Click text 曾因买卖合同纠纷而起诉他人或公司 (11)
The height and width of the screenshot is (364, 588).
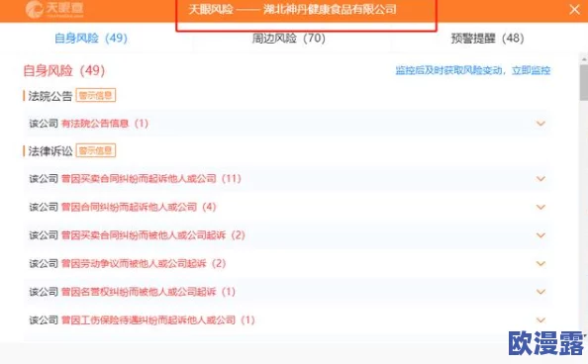click(x=151, y=178)
